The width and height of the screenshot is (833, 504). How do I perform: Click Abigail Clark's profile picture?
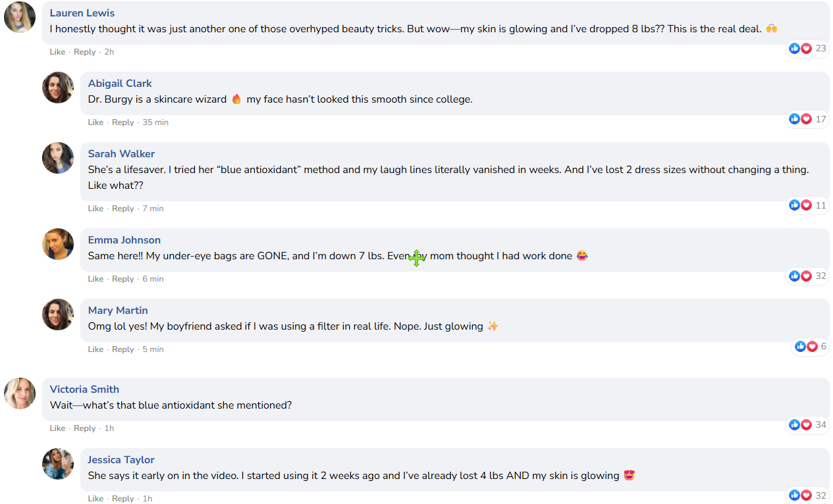58,88
